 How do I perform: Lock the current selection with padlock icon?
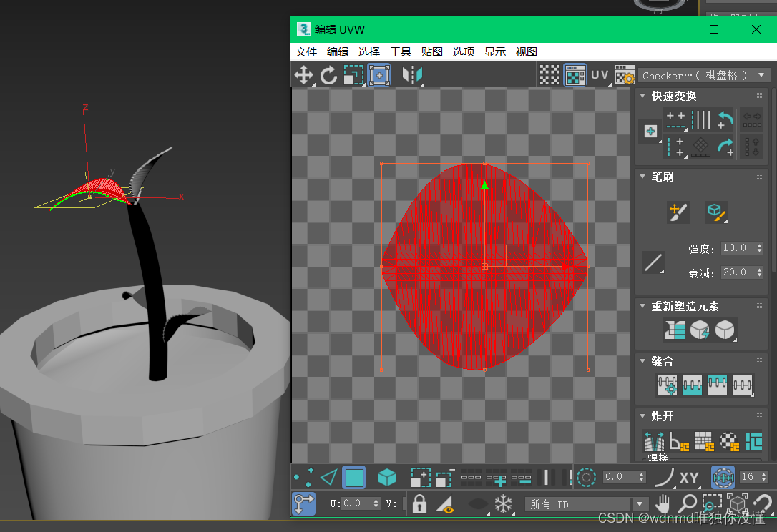pos(419,504)
